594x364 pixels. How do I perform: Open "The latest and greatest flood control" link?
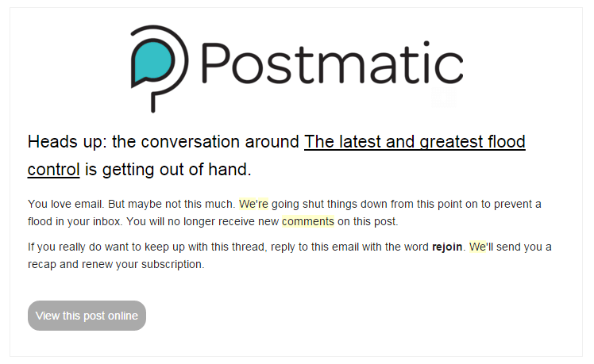pos(415,143)
